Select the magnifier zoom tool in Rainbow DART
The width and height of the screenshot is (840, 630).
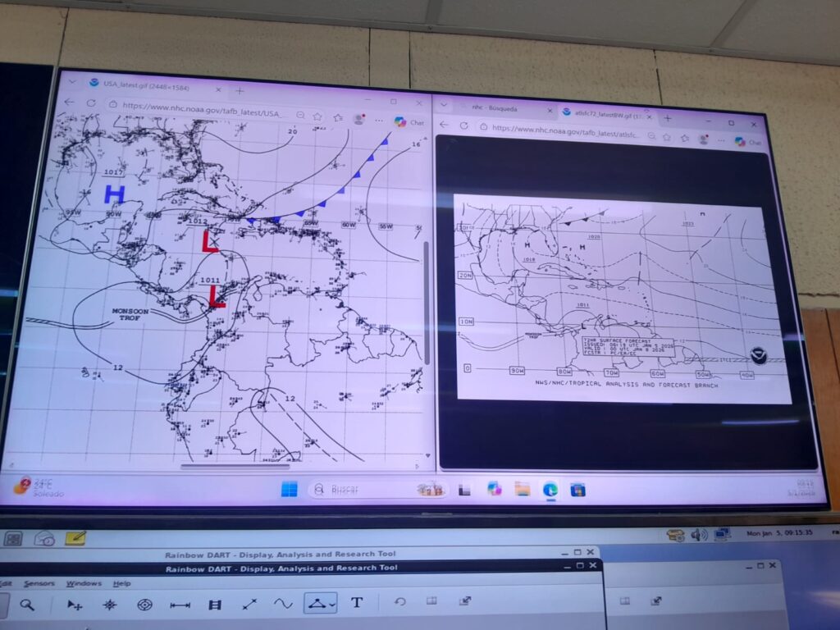coord(27,605)
